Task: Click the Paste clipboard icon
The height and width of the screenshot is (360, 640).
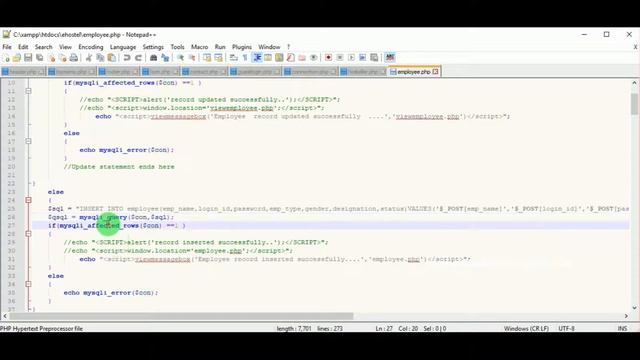Action: point(111,58)
